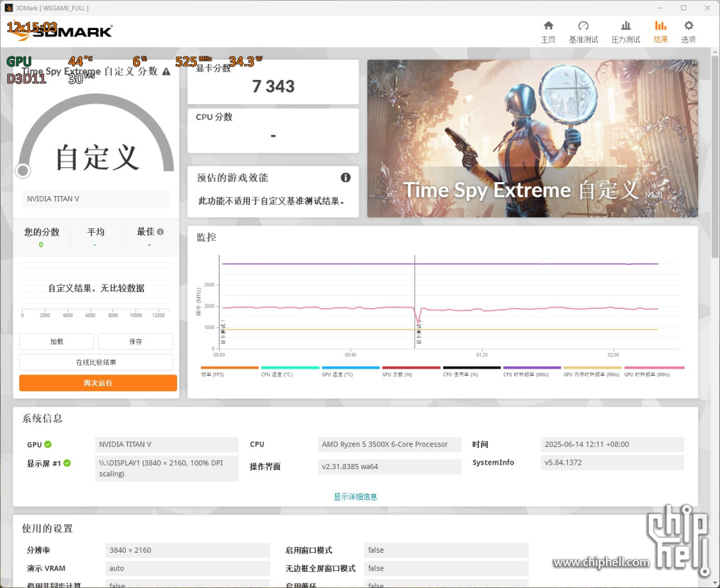Click the Time Spy Extreme banner image
This screenshot has height=588, width=720.
533,138
